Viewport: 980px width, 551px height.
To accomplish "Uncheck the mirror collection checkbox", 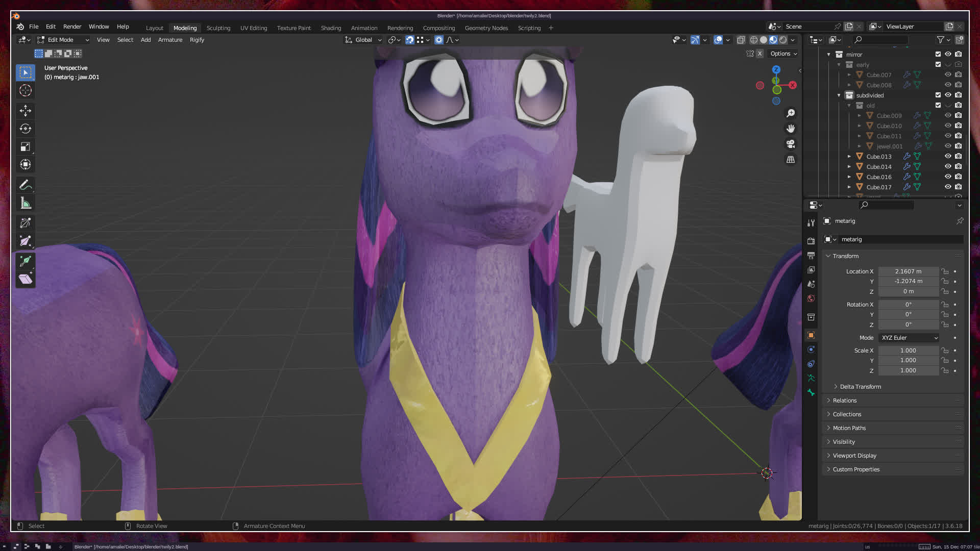I will tap(938, 54).
